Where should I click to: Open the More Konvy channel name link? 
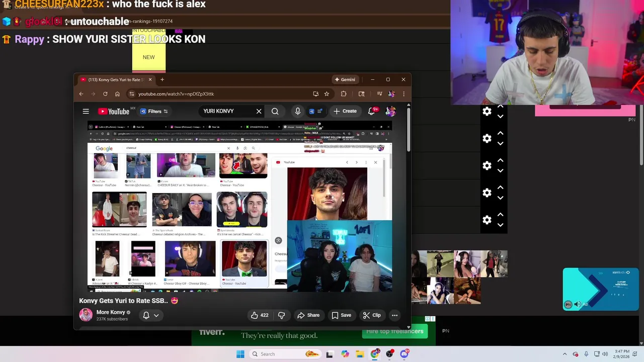(x=111, y=312)
